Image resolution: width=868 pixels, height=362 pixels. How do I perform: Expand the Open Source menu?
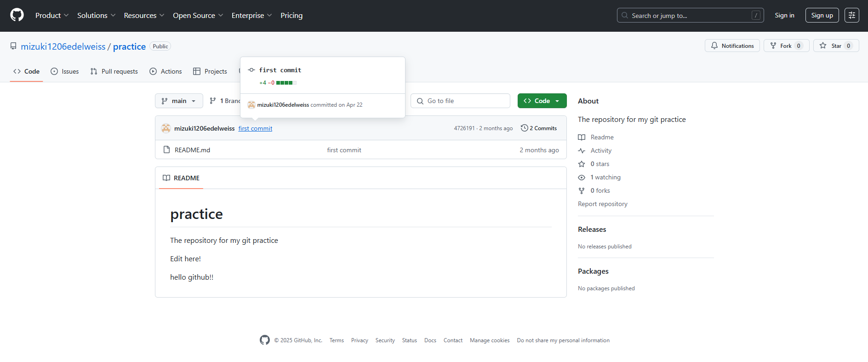(198, 15)
